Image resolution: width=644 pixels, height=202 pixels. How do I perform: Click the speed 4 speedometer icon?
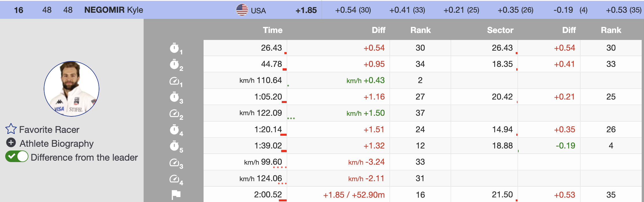pos(175,179)
